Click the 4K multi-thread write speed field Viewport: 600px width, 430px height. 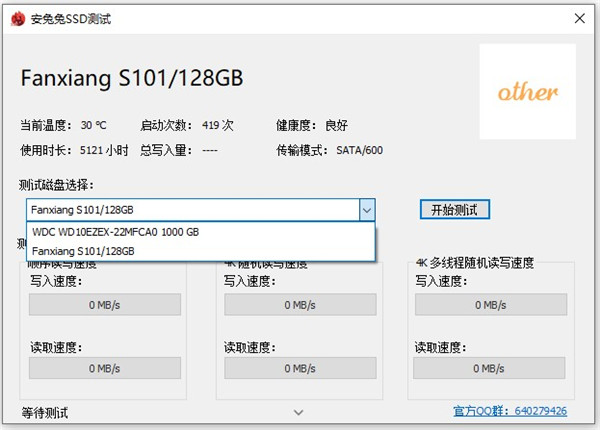pos(490,305)
